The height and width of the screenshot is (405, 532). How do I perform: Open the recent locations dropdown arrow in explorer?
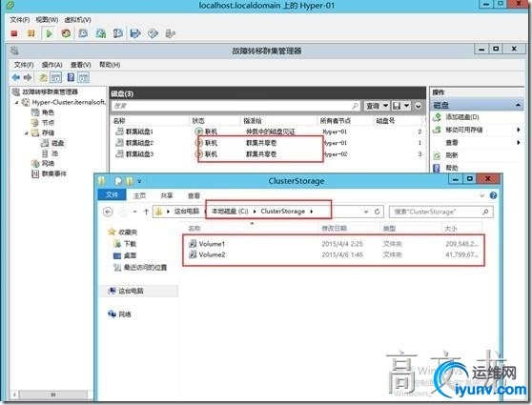point(134,212)
